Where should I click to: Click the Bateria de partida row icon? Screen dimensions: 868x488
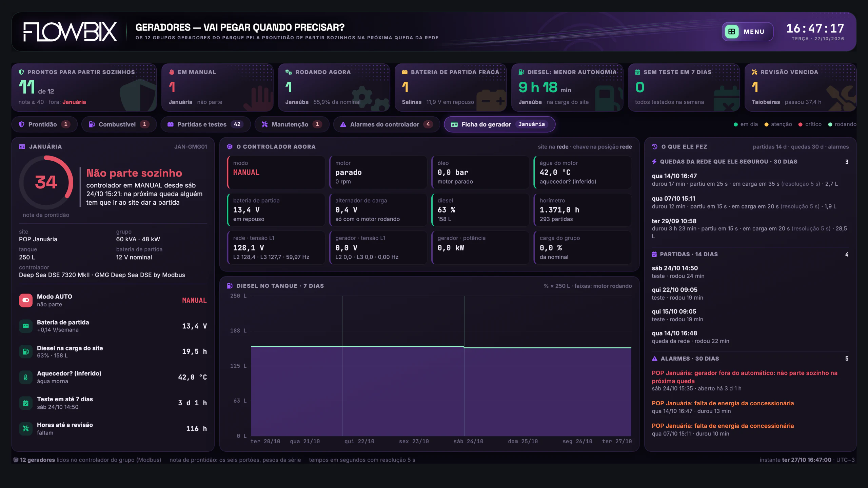pyautogui.click(x=26, y=326)
